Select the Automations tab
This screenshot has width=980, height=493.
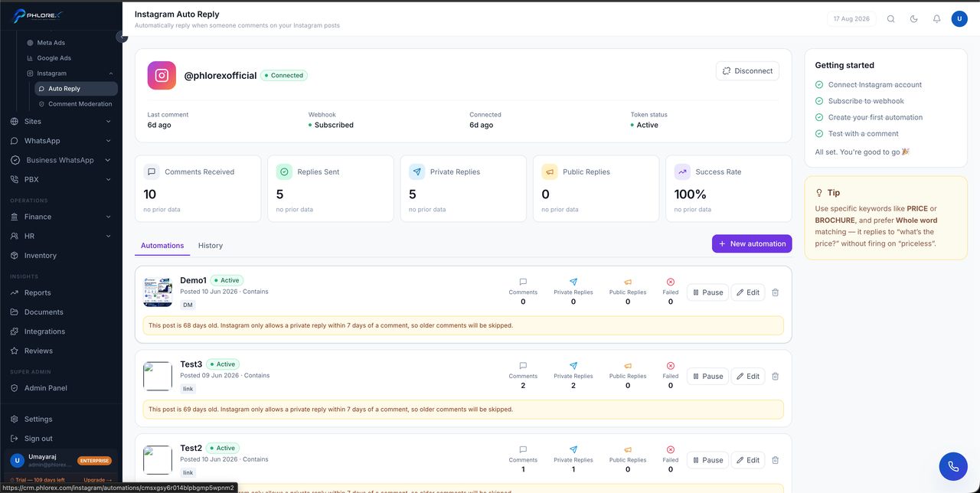pyautogui.click(x=162, y=246)
